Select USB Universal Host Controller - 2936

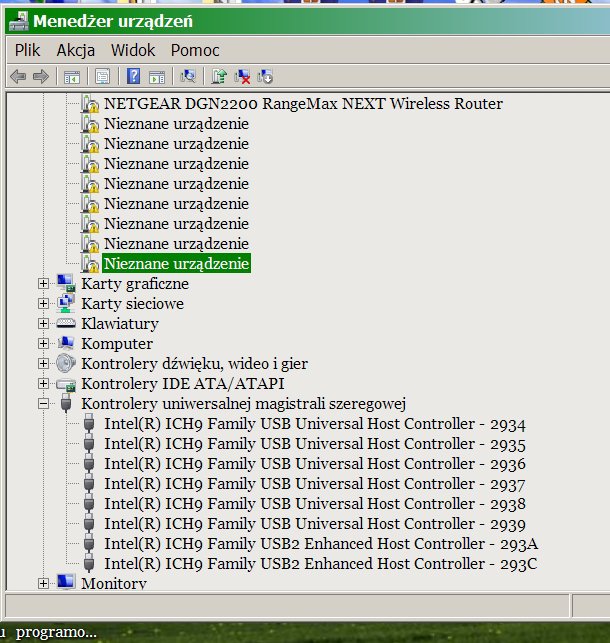click(315, 464)
